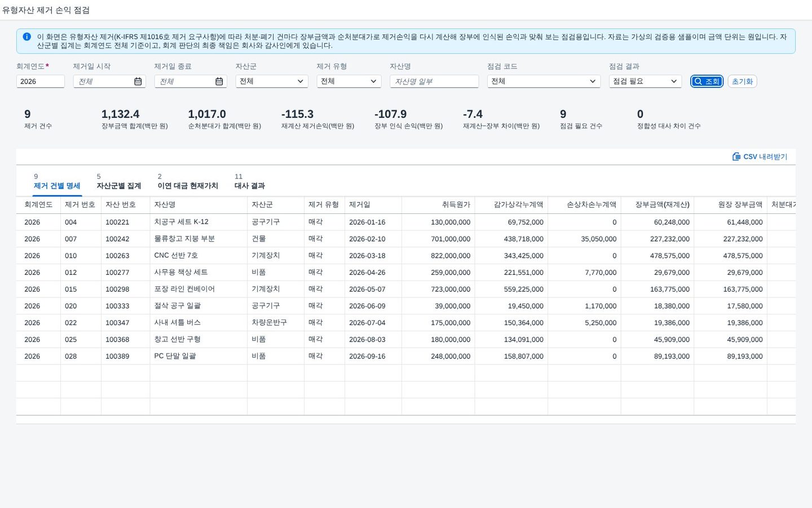Screen dimensions: 812x508
Task: Click the 조회 search button
Action: pyautogui.click(x=707, y=81)
